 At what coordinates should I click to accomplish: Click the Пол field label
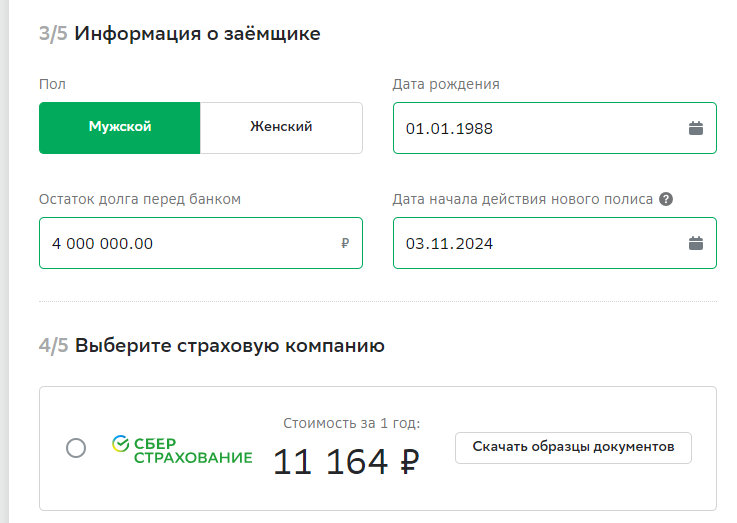[52, 84]
